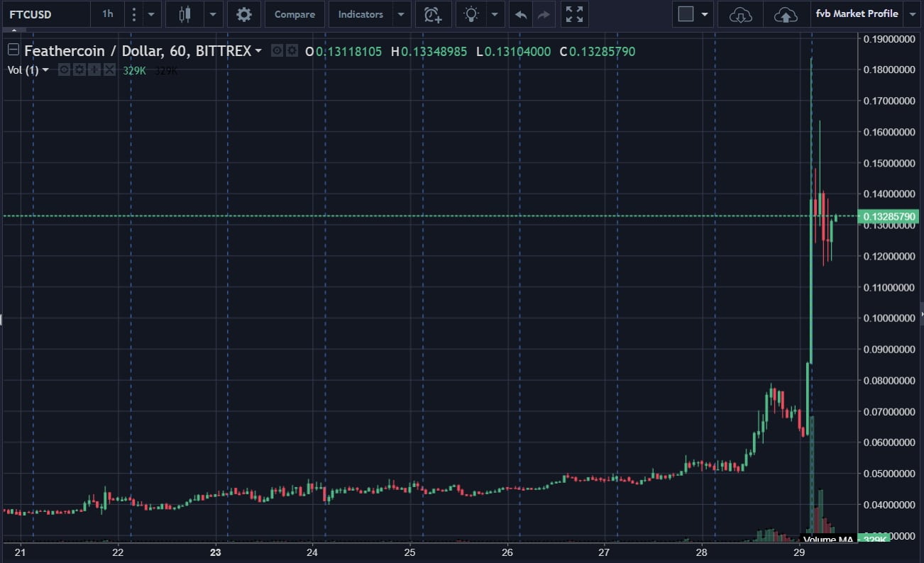Click the bold date label 23 on time axis

click(x=216, y=553)
